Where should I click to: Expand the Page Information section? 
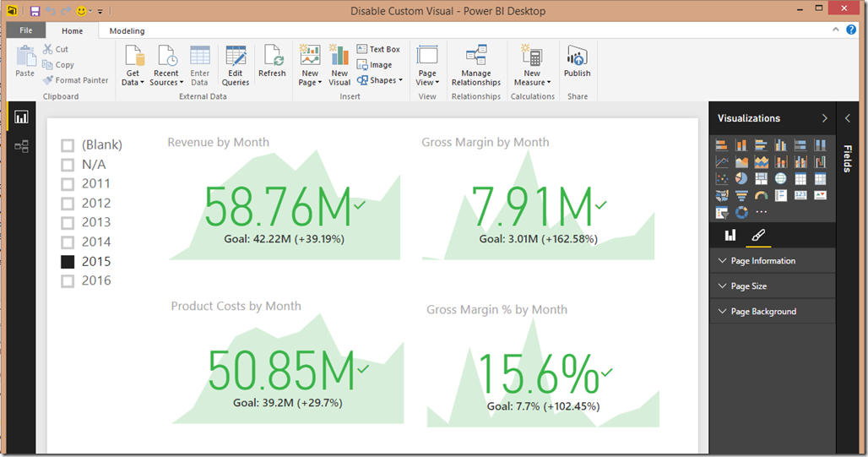coord(773,261)
